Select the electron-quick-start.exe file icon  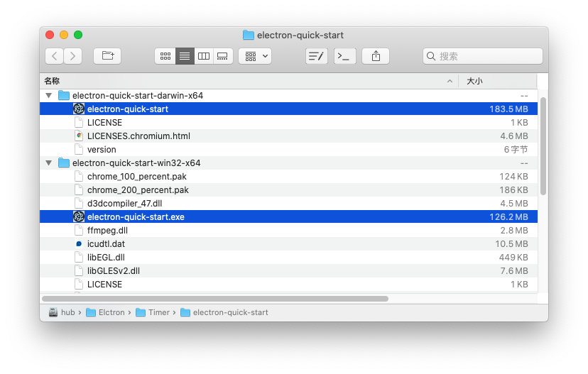coord(79,217)
